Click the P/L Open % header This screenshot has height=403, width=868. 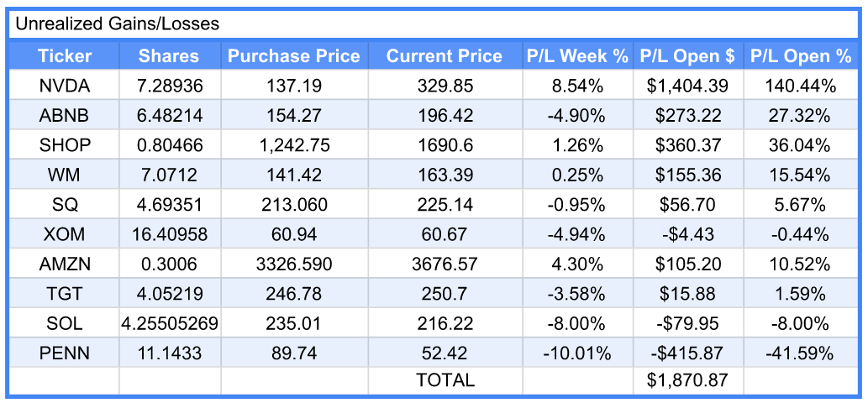coord(800,56)
